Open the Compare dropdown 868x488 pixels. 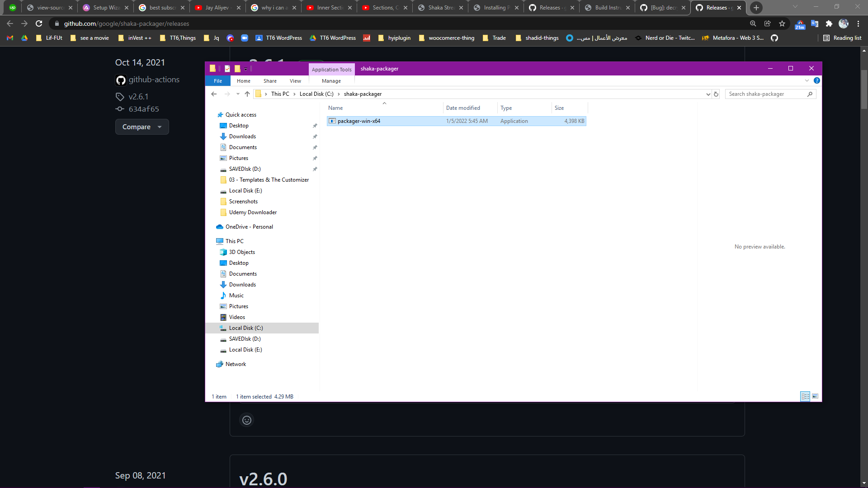tap(142, 127)
